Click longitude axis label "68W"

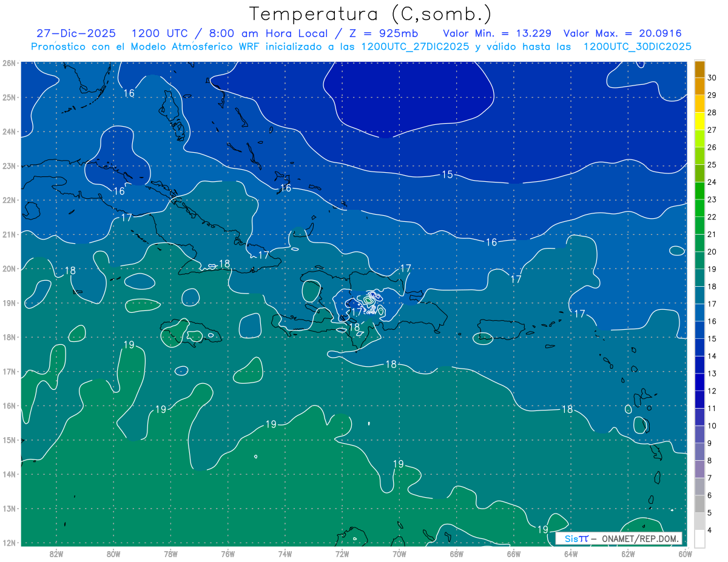pyautogui.click(x=457, y=554)
